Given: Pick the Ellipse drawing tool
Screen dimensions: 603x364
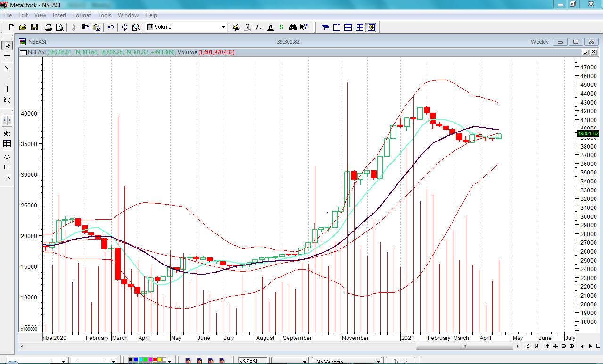Looking at the screenshot, I should (7, 157).
